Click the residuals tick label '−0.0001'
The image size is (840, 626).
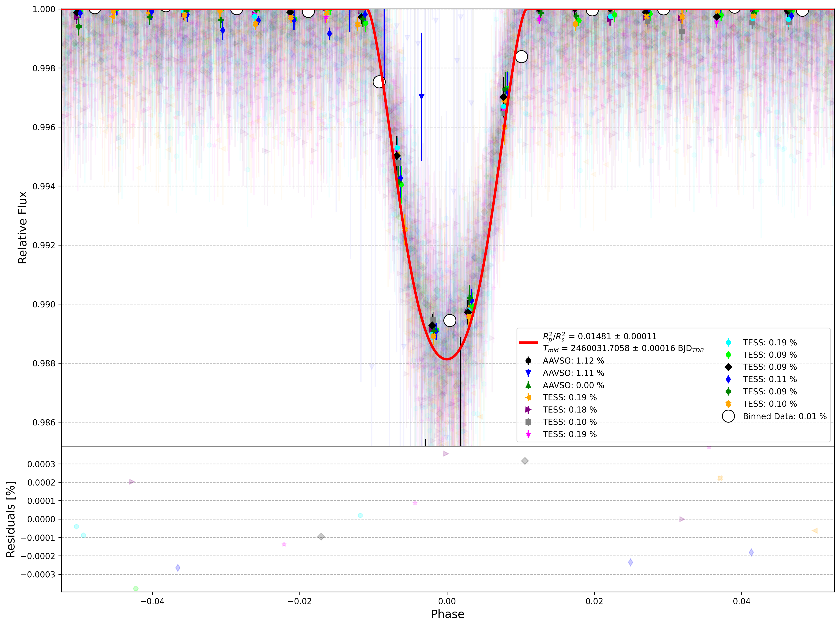point(38,538)
